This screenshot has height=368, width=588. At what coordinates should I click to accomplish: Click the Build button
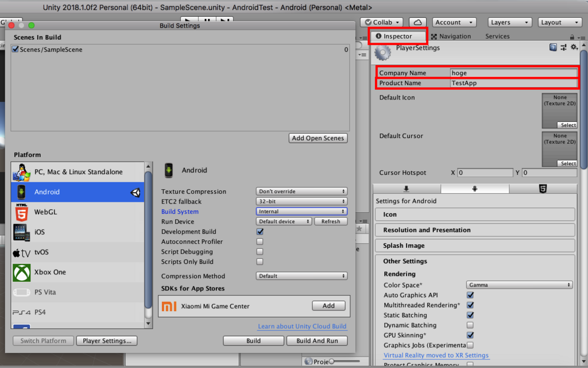(x=253, y=341)
